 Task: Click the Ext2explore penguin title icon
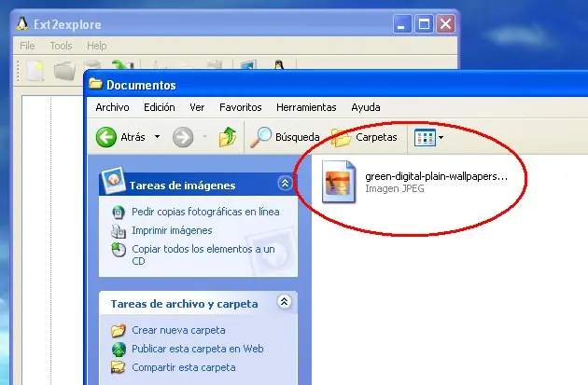[22, 24]
